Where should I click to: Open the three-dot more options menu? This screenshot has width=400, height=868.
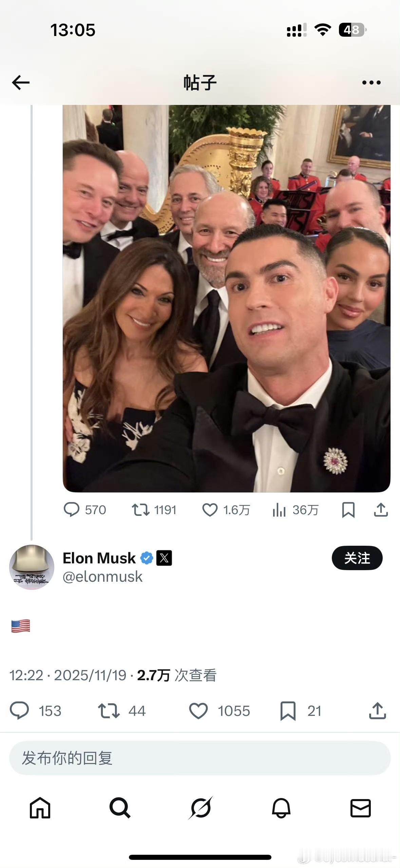point(371,83)
